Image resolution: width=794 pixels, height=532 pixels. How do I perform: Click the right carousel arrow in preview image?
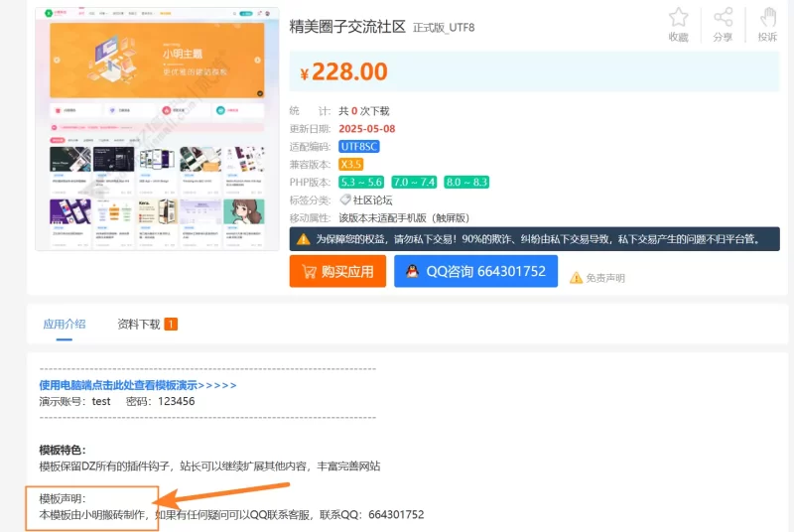coord(258,60)
